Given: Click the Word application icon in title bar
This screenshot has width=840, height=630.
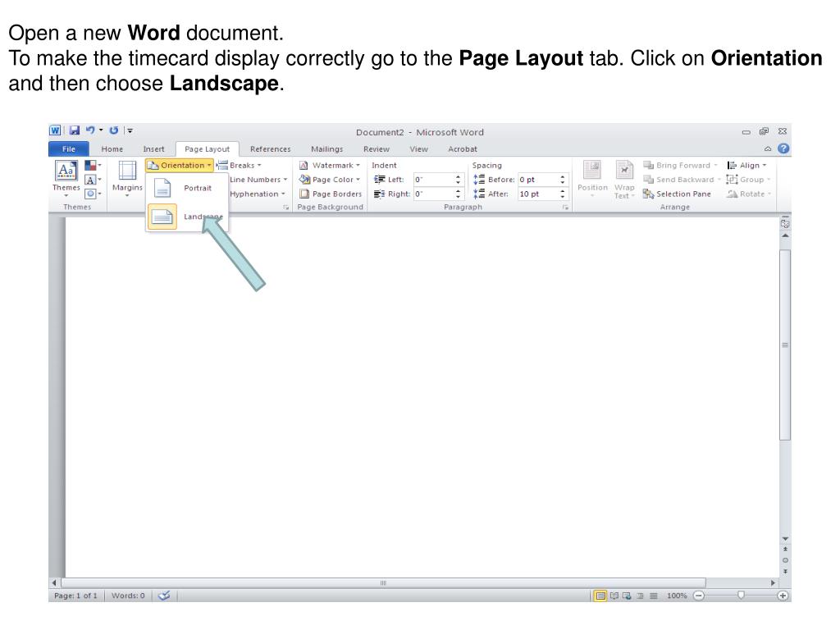Looking at the screenshot, I should point(55,130).
